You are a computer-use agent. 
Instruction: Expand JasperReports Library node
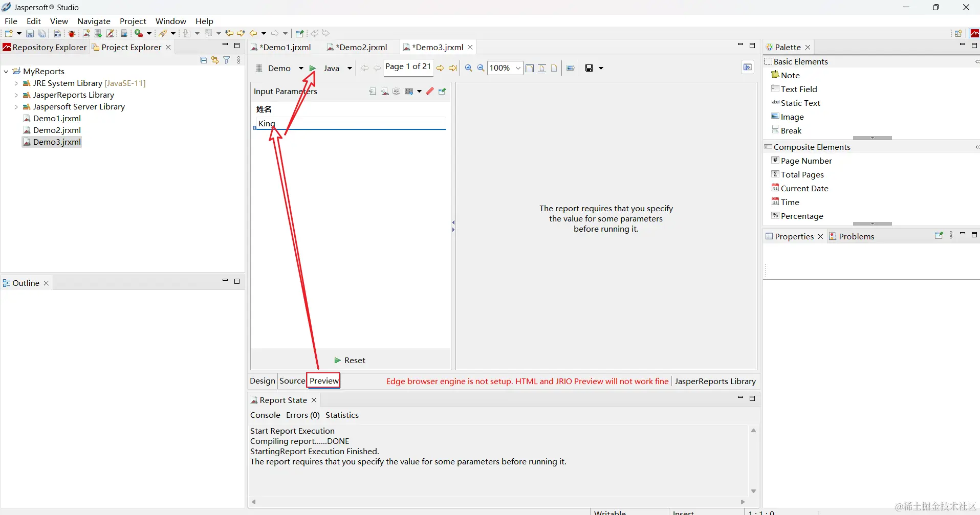pos(16,95)
